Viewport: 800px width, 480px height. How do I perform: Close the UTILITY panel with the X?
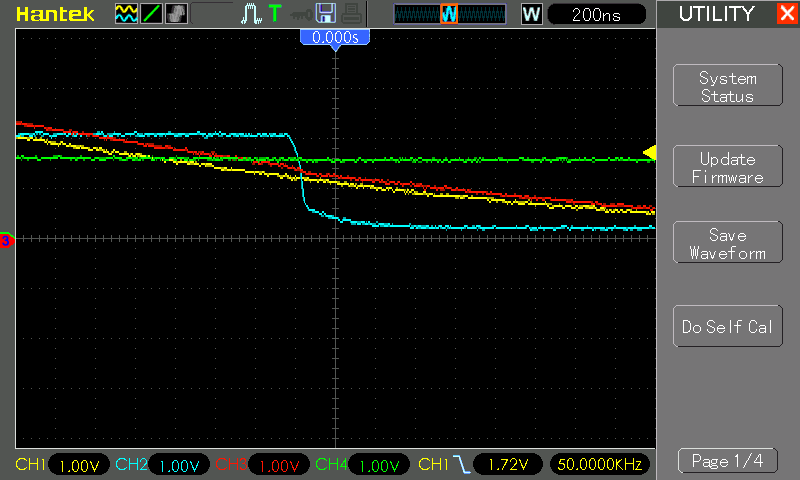tap(787, 13)
